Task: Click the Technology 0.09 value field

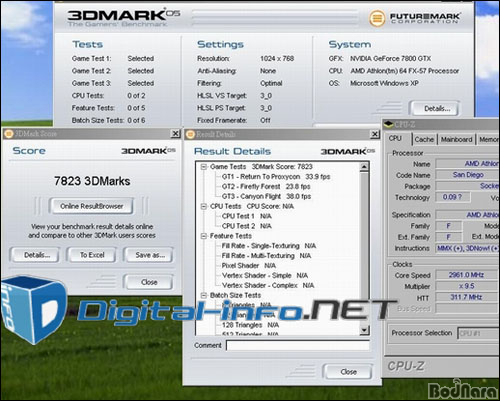Action: [453, 197]
